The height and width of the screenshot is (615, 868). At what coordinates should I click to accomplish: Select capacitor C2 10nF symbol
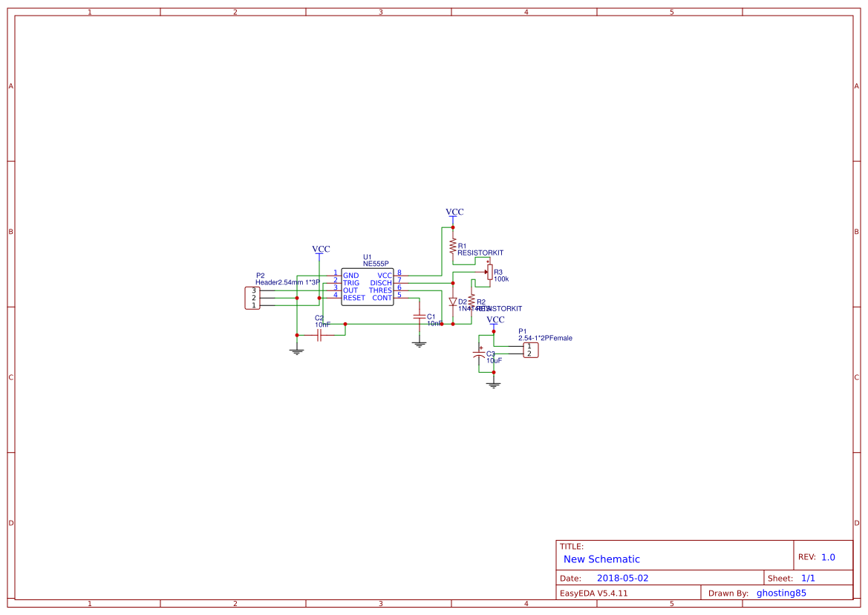pos(319,335)
